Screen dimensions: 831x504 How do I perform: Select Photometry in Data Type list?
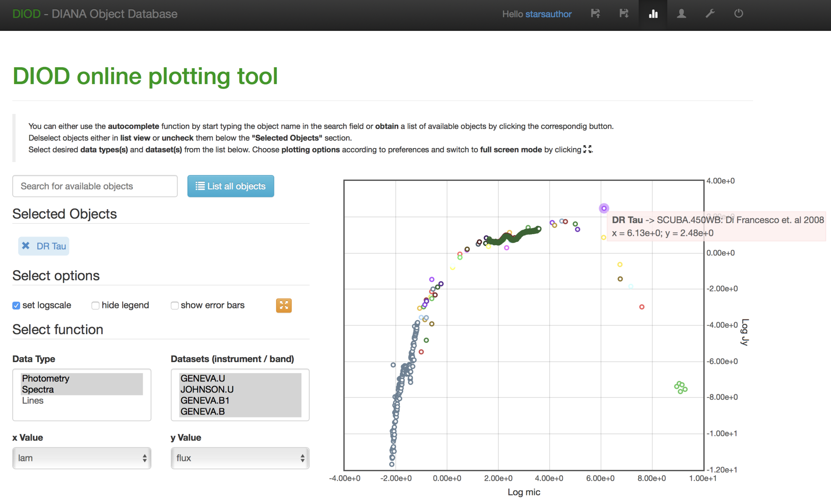point(82,379)
